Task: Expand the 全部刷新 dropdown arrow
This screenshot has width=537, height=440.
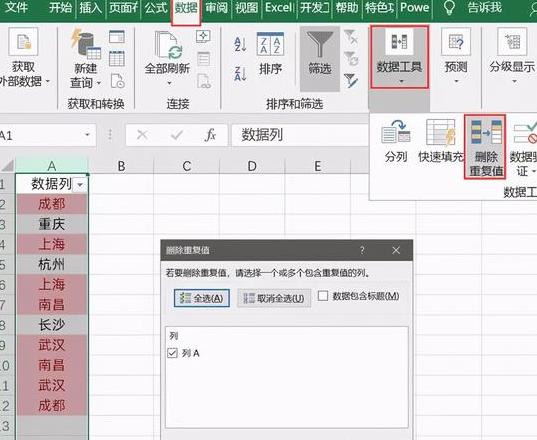Action: pyautogui.click(x=169, y=83)
